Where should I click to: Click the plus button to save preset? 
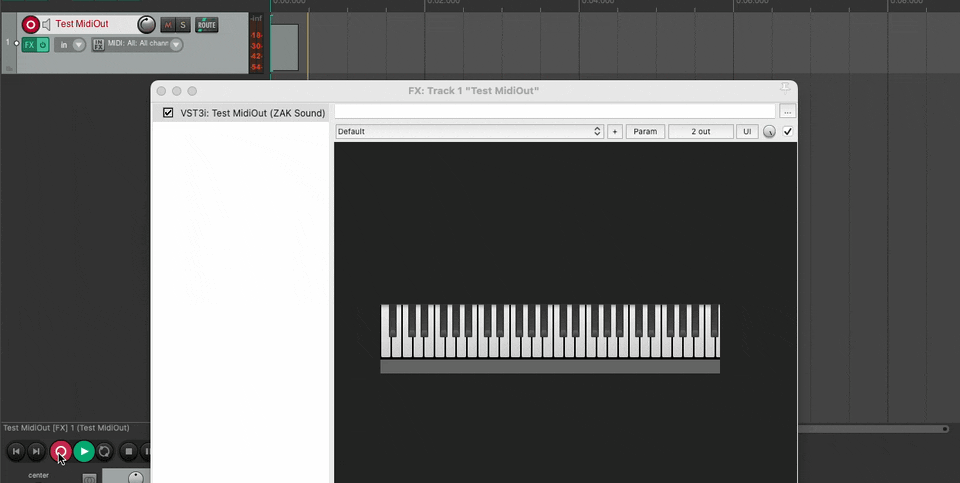coord(615,132)
